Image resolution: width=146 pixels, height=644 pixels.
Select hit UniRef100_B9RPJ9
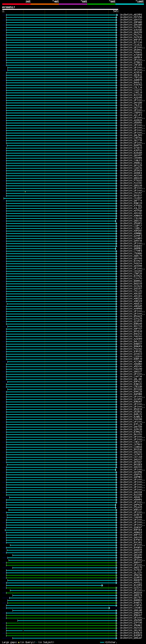pos(131,359)
